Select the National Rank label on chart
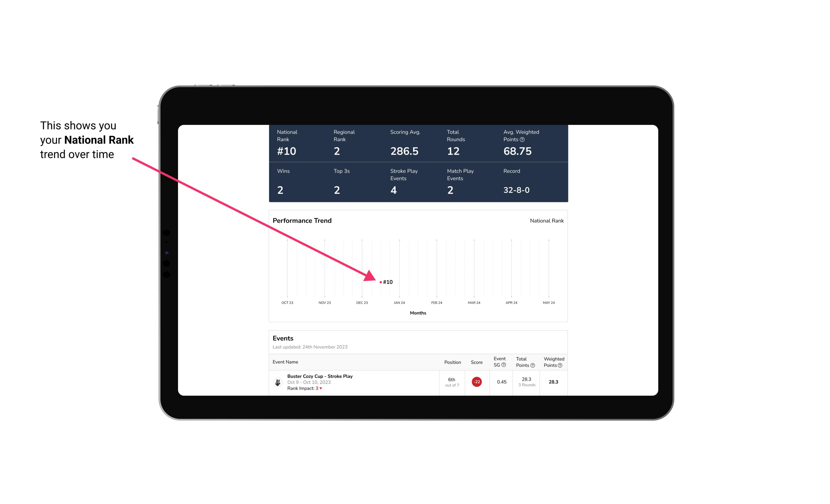The height and width of the screenshot is (504, 830). click(546, 221)
